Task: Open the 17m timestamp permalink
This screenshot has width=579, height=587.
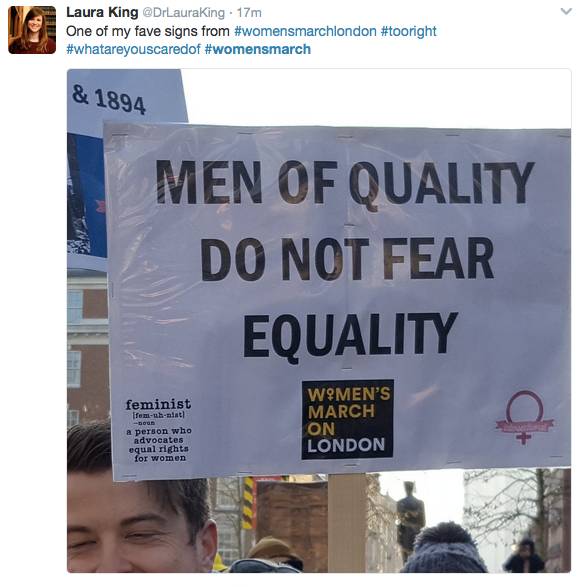Action: point(249,13)
